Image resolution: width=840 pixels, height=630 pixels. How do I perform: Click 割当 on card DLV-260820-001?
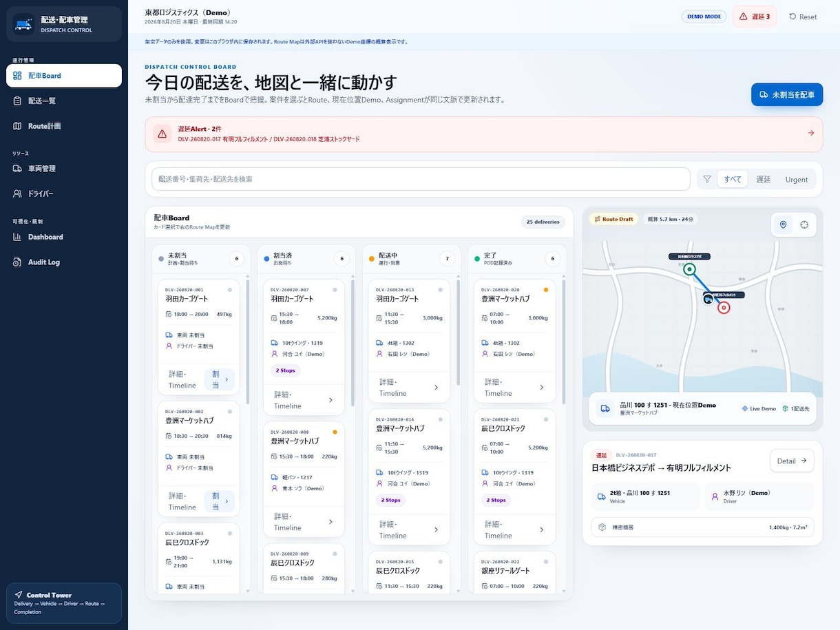(219, 379)
